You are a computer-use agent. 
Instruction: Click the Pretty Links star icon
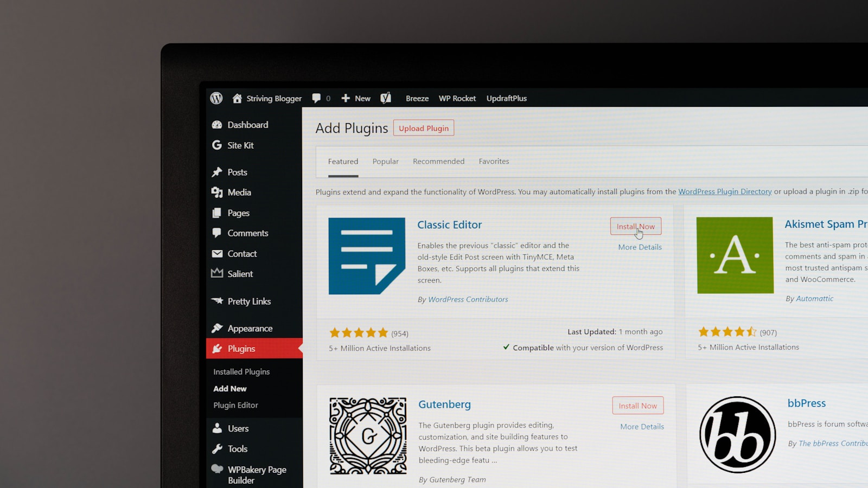click(217, 300)
